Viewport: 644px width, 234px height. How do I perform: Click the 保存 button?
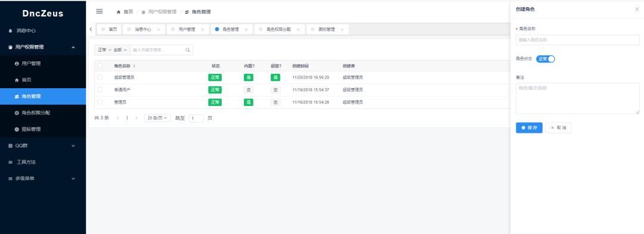click(529, 128)
